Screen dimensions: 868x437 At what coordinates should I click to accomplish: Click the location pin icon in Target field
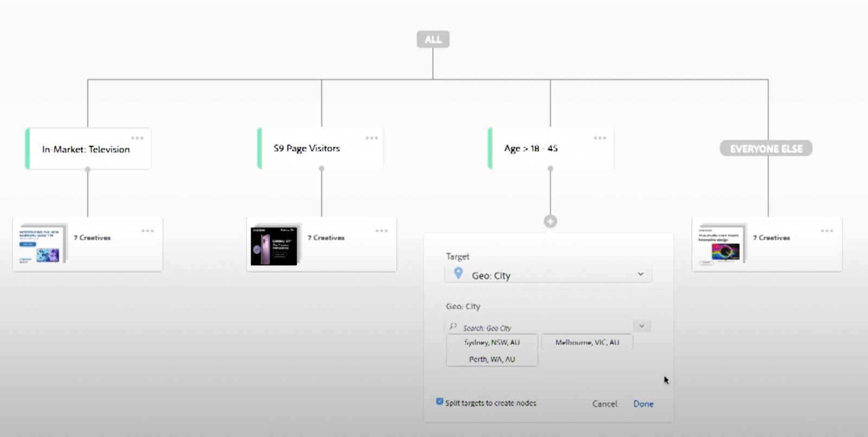[458, 274]
